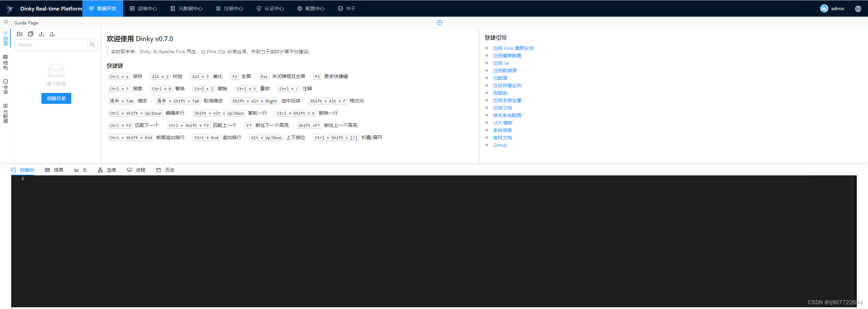Open the 注册 Flink 集群实例 link

513,48
